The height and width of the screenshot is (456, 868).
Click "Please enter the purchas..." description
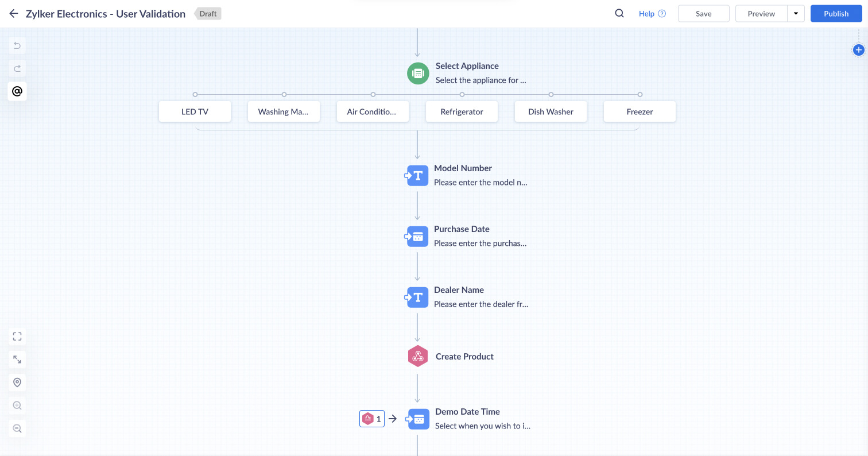click(480, 244)
